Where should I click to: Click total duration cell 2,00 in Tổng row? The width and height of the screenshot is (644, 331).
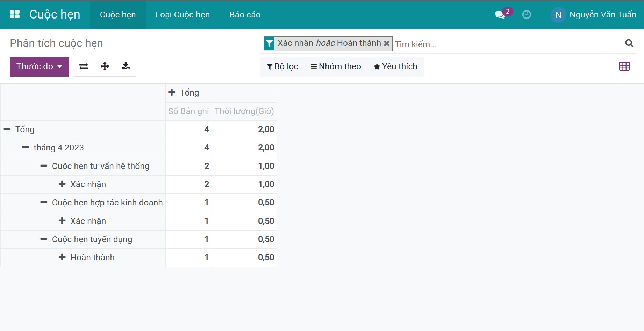(x=244, y=129)
